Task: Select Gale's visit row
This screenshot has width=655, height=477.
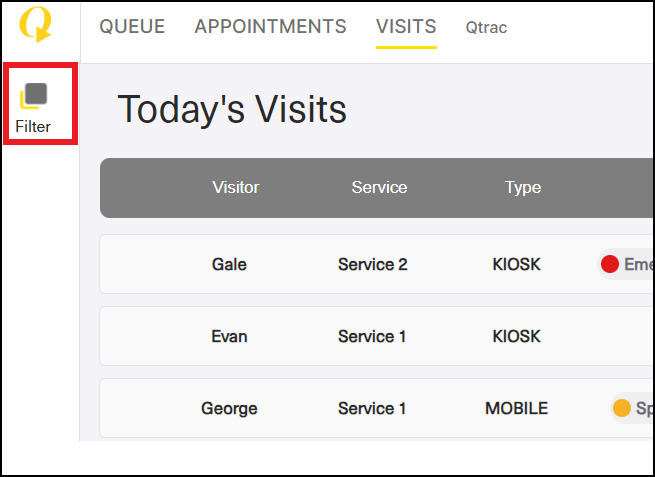Action: pyautogui.click(x=376, y=264)
